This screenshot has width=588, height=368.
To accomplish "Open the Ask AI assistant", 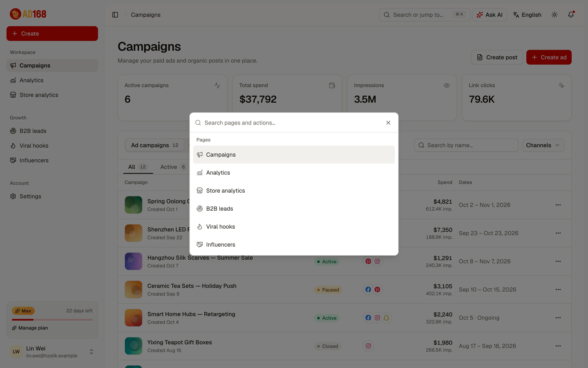I will point(489,15).
